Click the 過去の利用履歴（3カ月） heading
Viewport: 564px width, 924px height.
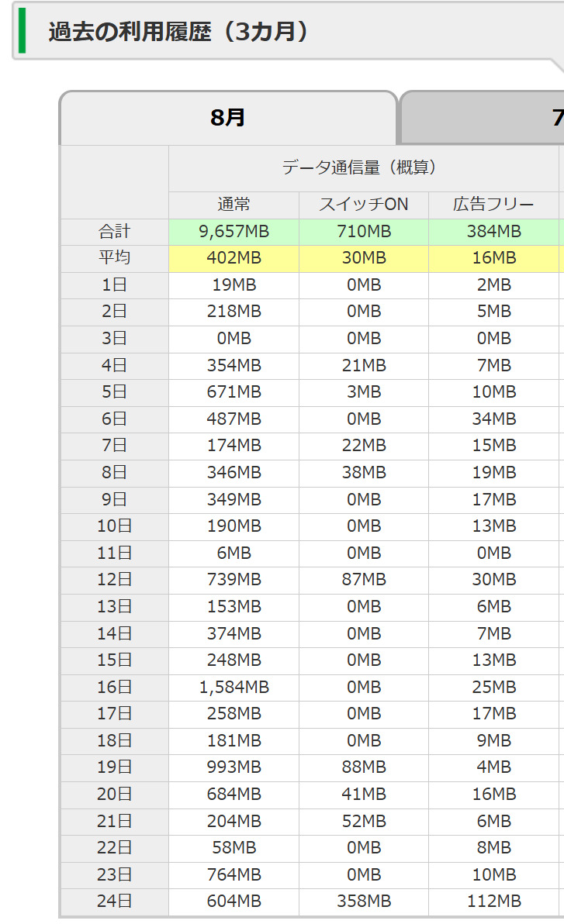point(178,32)
